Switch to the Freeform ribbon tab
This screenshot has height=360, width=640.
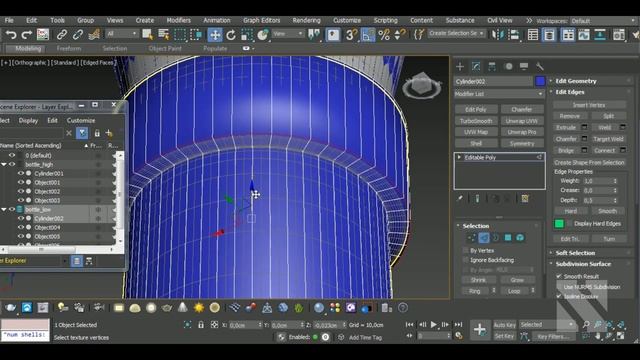click(69, 49)
